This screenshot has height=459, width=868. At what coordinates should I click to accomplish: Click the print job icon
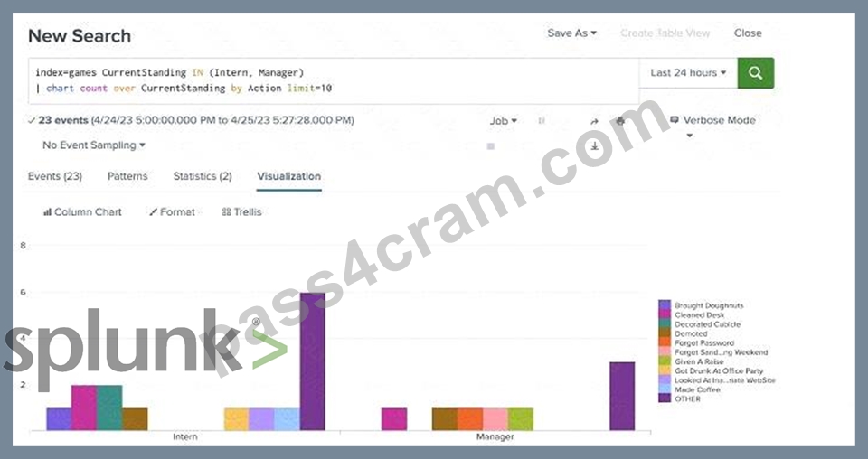tap(620, 120)
